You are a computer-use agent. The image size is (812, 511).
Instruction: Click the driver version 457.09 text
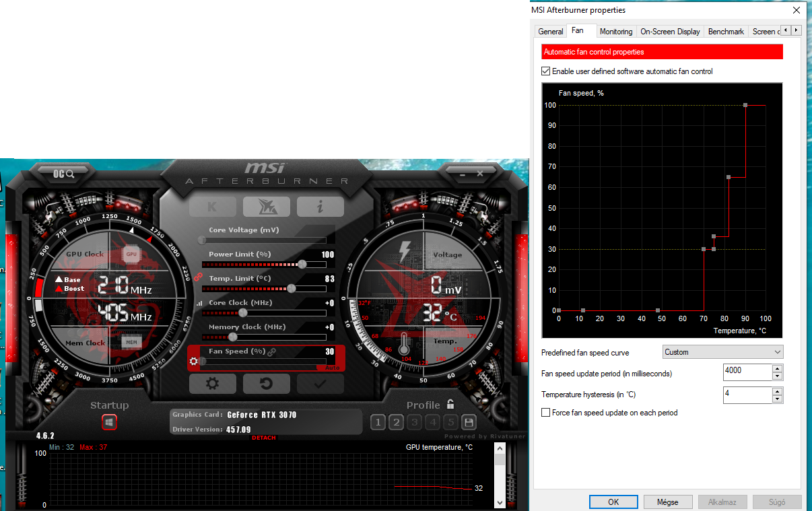tap(238, 430)
